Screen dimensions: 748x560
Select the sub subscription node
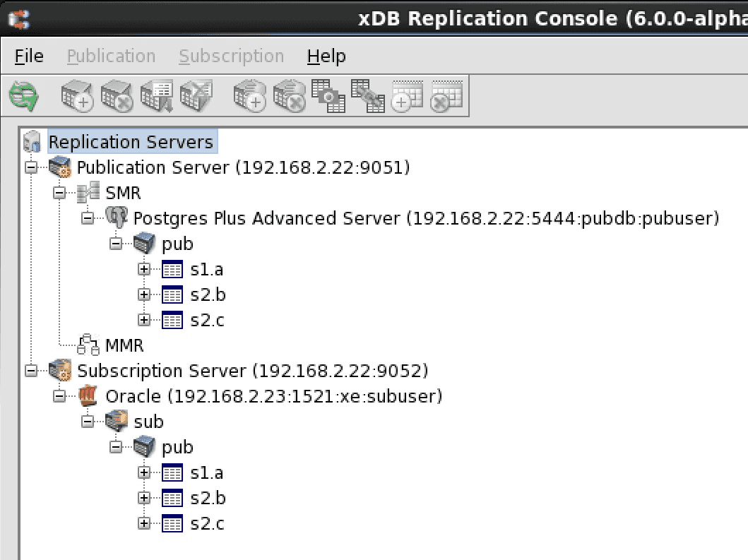click(x=148, y=422)
